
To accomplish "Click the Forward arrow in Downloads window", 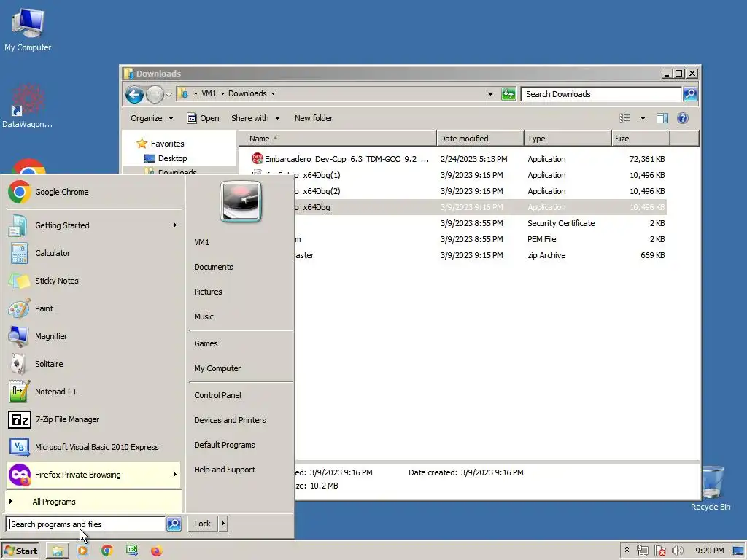I will (155, 94).
